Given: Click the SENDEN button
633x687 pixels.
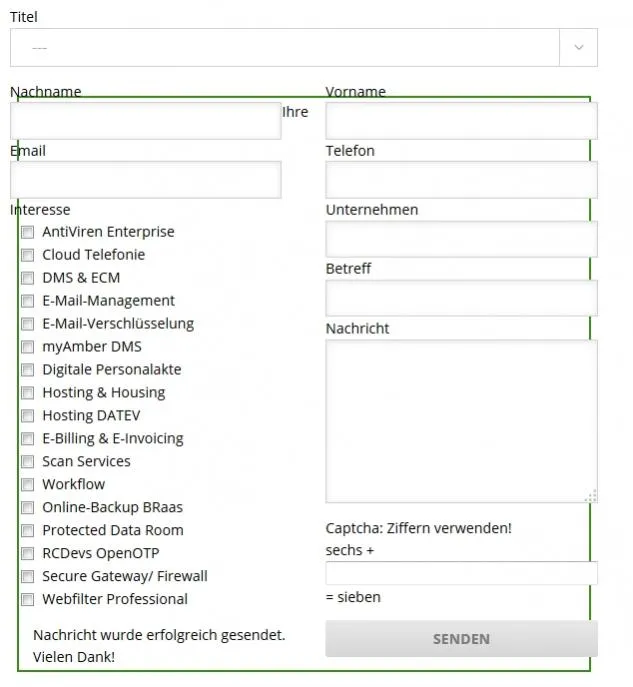Looking at the screenshot, I should point(461,638).
